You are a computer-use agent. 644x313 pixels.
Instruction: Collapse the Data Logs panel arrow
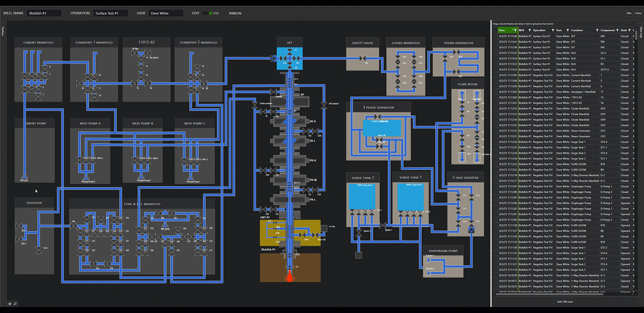click(x=641, y=23)
